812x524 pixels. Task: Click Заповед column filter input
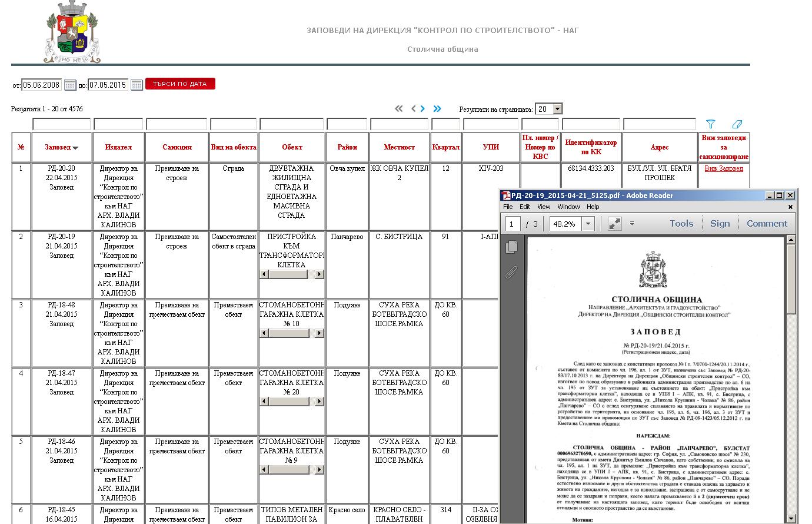coord(62,124)
